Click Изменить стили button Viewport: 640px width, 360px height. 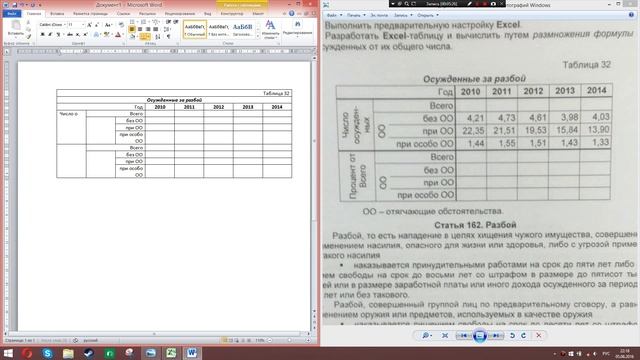(x=270, y=29)
